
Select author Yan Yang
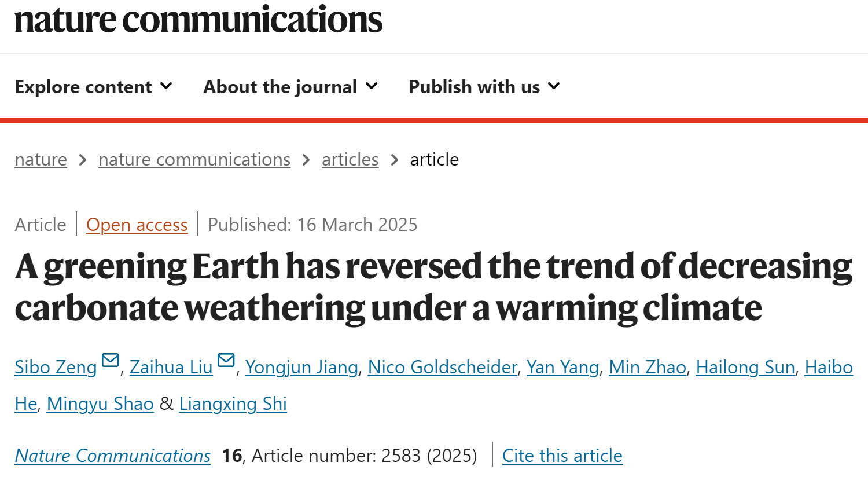click(562, 367)
